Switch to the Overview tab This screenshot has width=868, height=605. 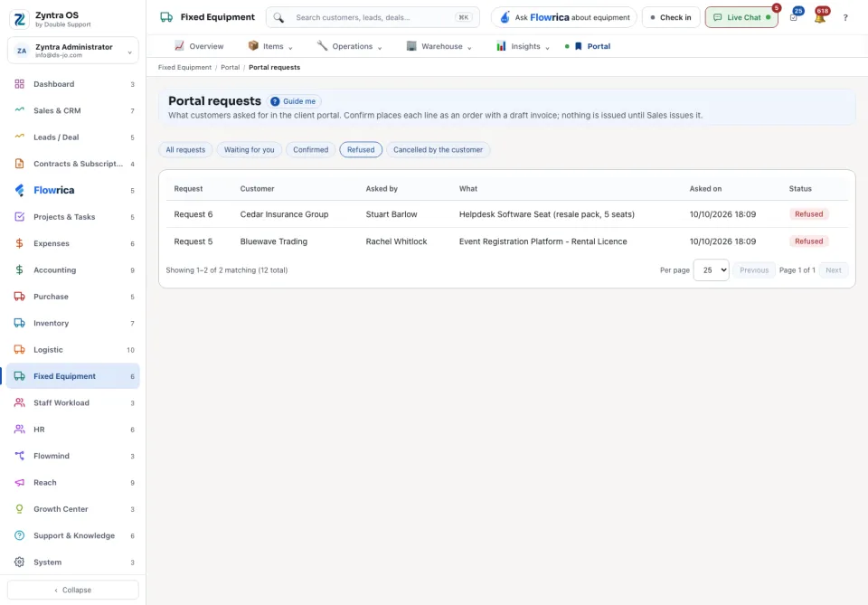tap(199, 46)
